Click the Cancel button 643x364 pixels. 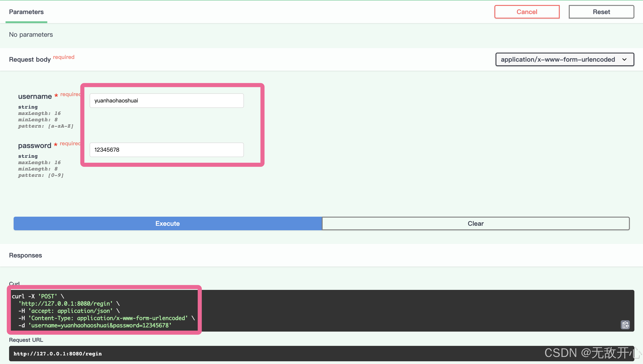coord(527,12)
